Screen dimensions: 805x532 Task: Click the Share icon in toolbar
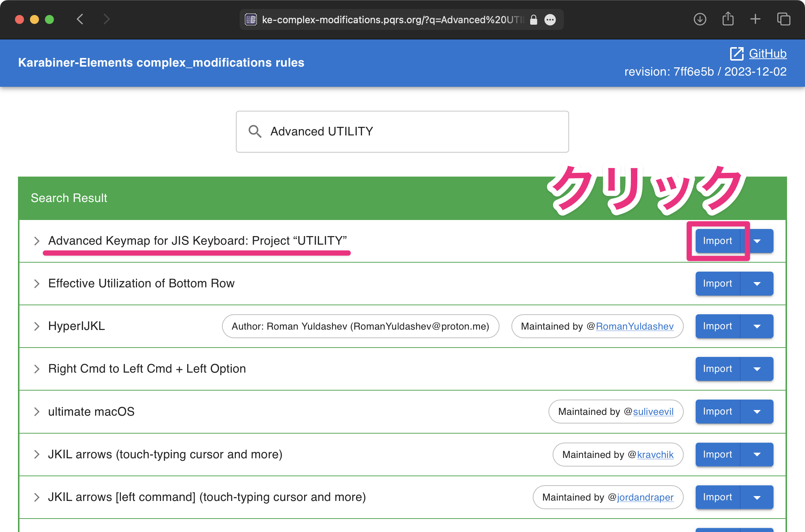(727, 19)
